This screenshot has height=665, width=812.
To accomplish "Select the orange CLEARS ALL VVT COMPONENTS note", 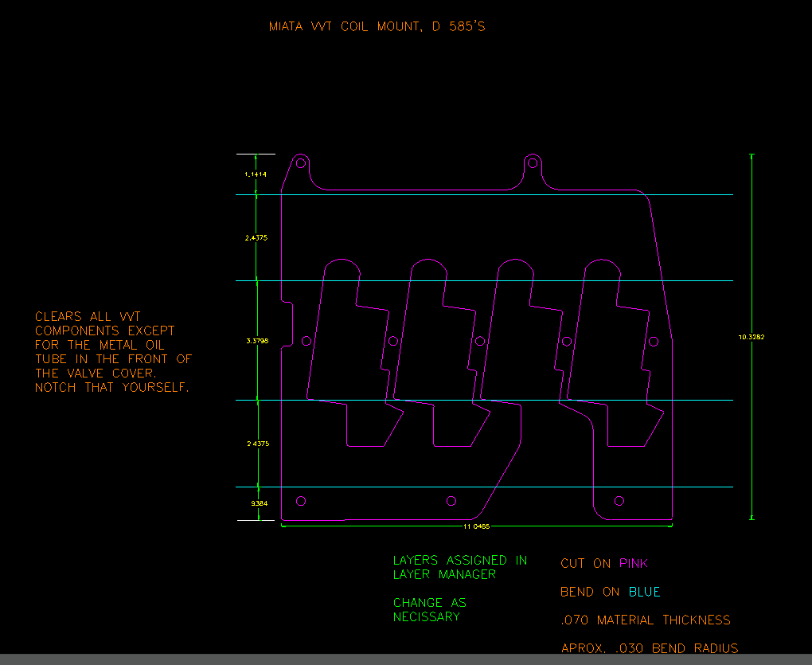I will pos(113,352).
